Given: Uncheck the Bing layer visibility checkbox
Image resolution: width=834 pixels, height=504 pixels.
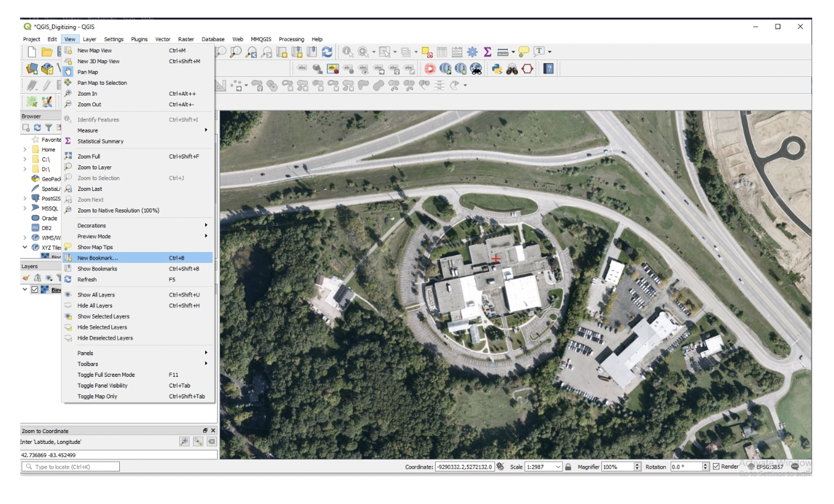Looking at the screenshot, I should point(35,290).
